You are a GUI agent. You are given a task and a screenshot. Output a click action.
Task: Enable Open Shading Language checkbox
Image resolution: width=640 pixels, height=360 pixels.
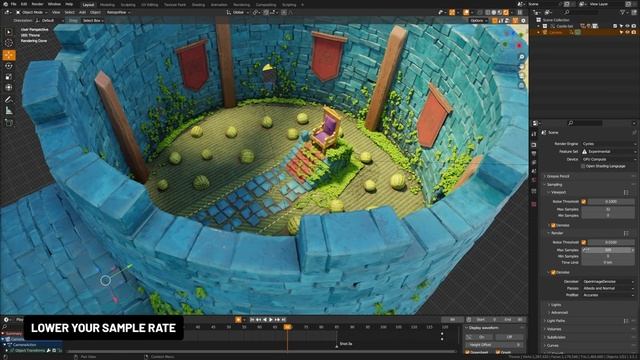click(x=583, y=166)
